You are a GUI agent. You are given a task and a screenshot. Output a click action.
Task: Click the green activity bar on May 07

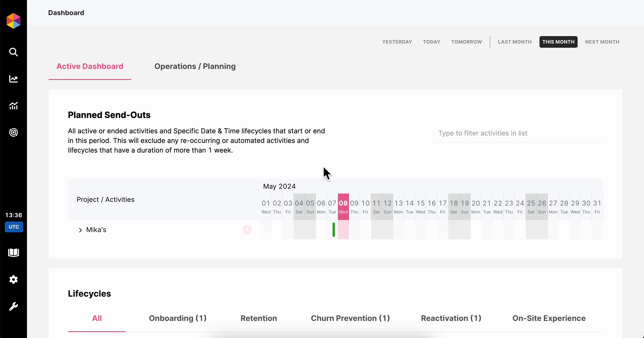[333, 230]
